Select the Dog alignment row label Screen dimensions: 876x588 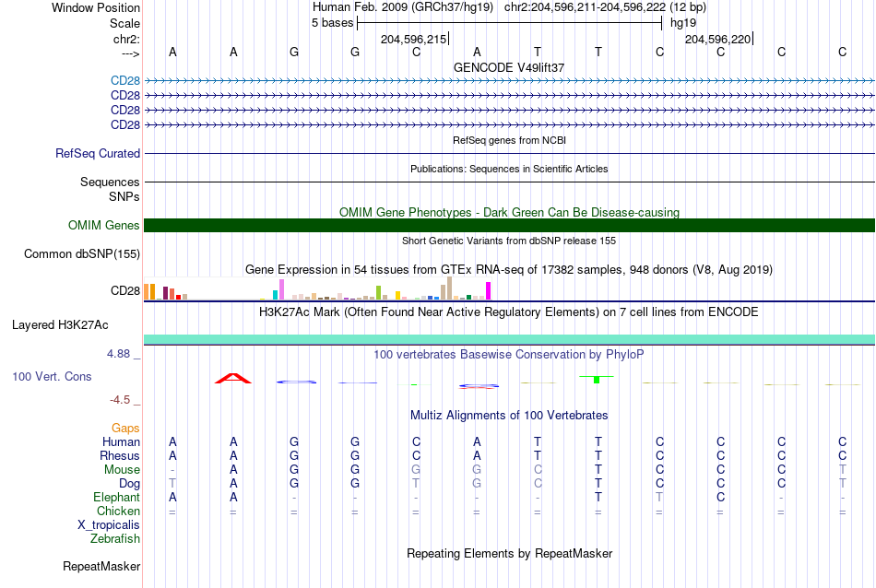129,484
